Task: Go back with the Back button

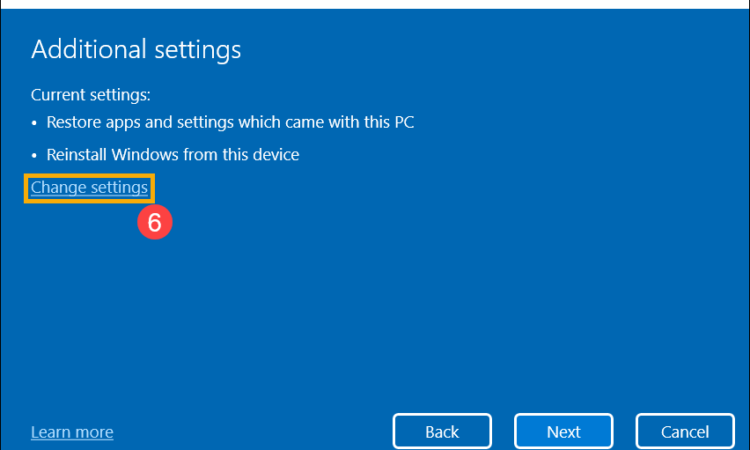Action: [442, 431]
